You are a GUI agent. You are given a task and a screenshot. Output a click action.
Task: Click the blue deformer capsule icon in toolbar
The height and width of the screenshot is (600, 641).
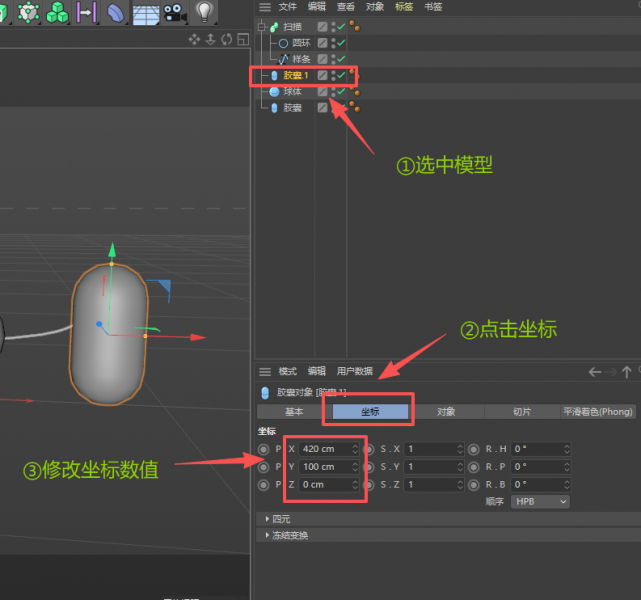116,12
